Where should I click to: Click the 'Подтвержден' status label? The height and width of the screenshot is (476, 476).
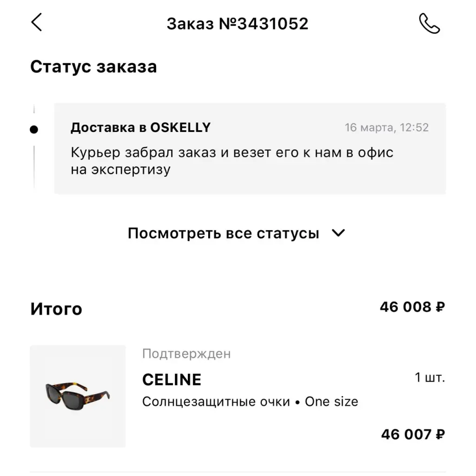click(186, 354)
